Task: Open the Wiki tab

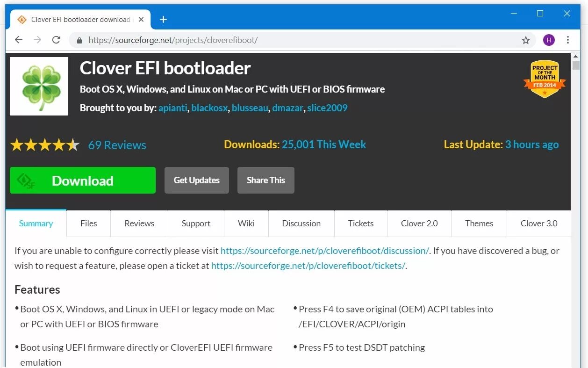Action: click(x=246, y=224)
